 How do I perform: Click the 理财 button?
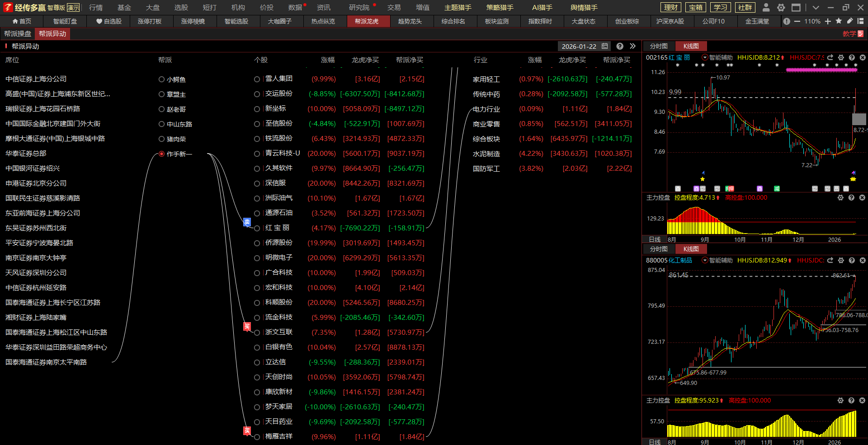pyautogui.click(x=671, y=7)
